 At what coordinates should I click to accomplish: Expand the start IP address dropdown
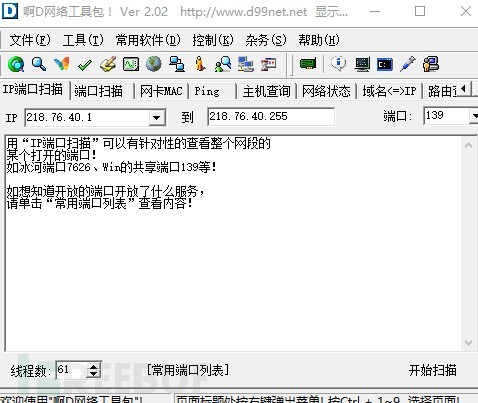pos(157,118)
